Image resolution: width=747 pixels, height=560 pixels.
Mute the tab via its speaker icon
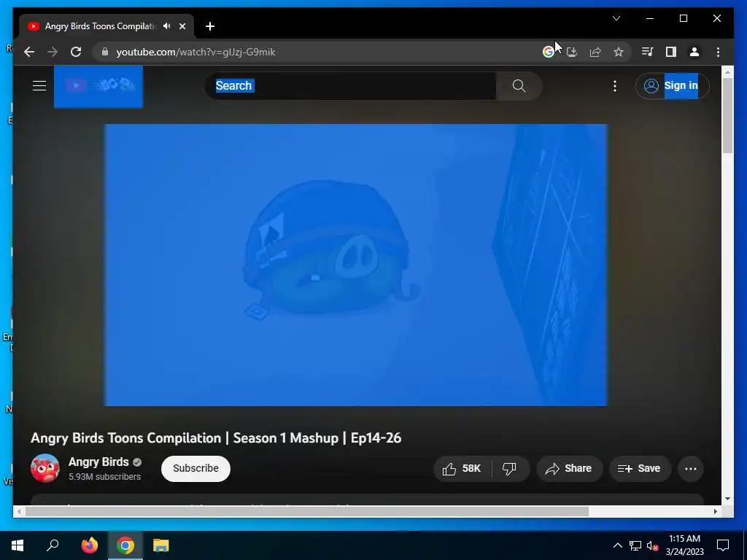[167, 26]
